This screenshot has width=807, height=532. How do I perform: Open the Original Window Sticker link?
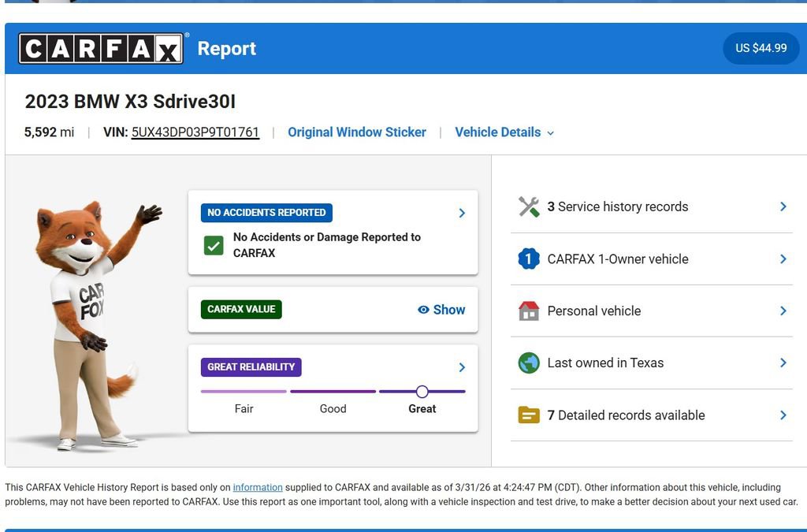[x=357, y=132]
